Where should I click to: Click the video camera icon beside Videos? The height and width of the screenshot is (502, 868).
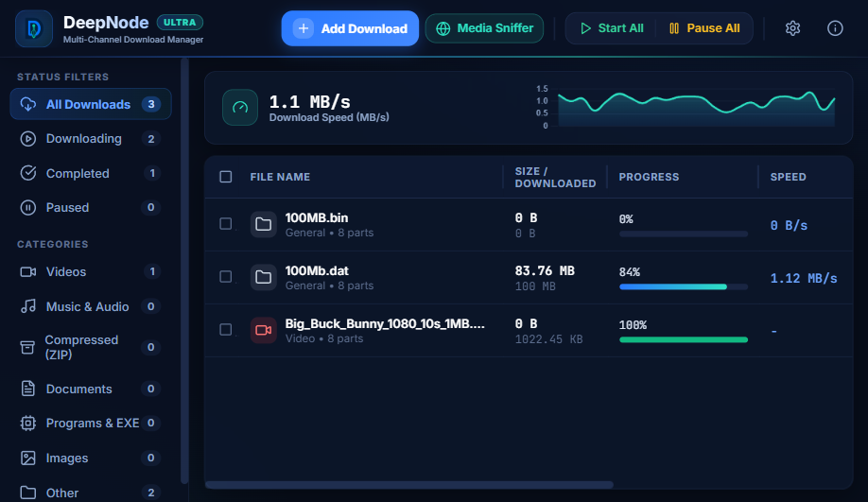[x=28, y=271]
